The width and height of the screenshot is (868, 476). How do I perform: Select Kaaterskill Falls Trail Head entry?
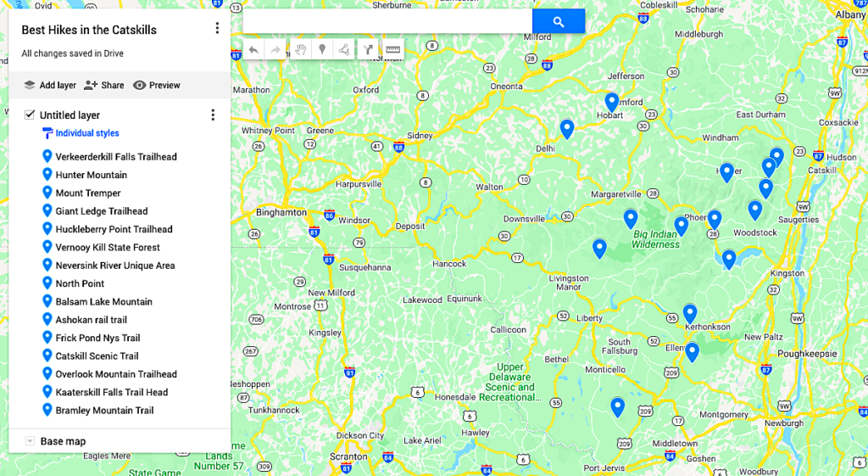point(111,392)
